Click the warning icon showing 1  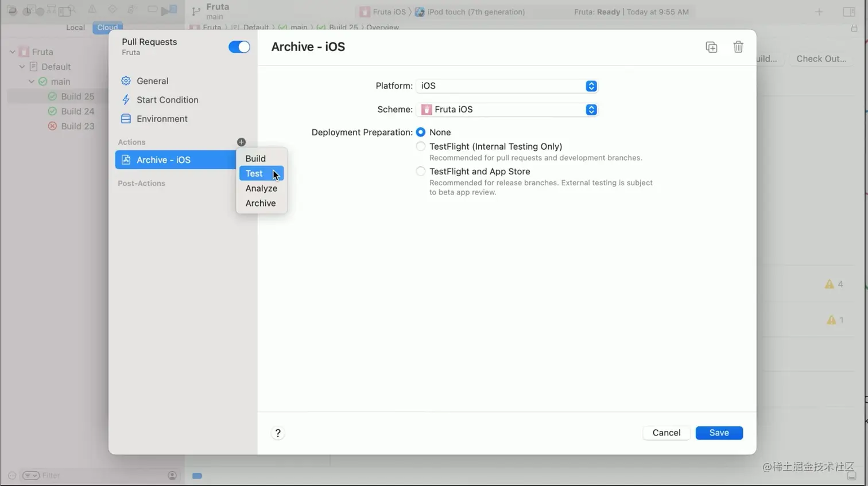pos(831,320)
